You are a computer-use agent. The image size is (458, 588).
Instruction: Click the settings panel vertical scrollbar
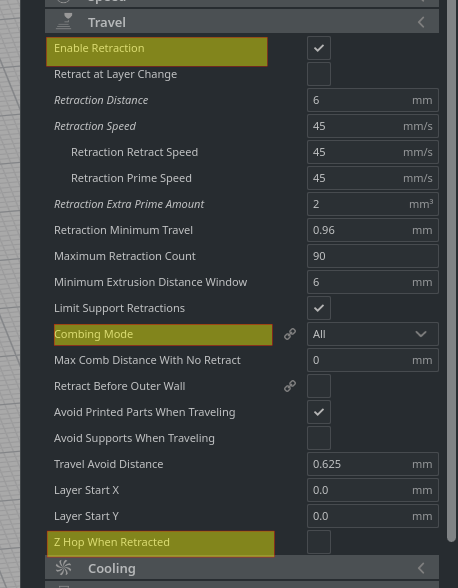452,270
